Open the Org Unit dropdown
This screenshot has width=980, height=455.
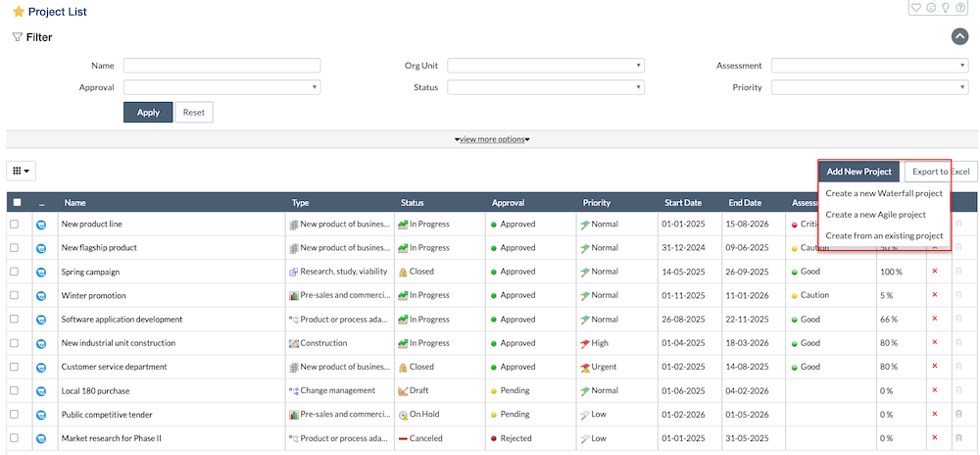[546, 66]
